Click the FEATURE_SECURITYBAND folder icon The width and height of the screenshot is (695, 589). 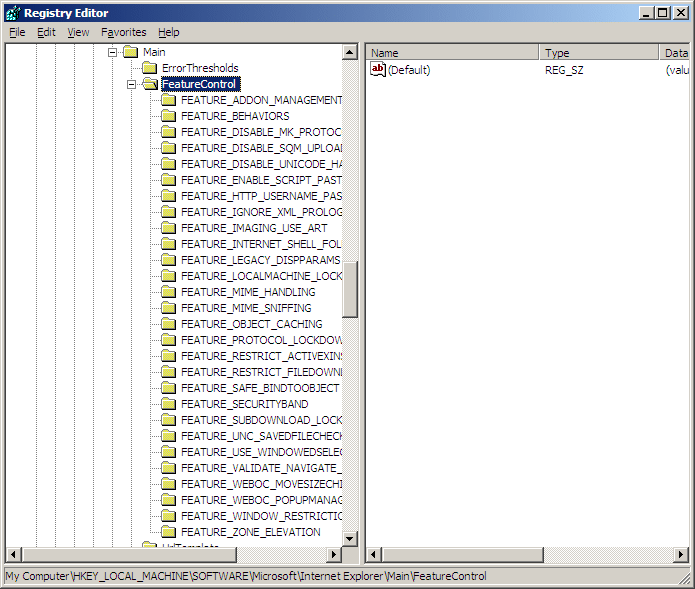click(169, 404)
